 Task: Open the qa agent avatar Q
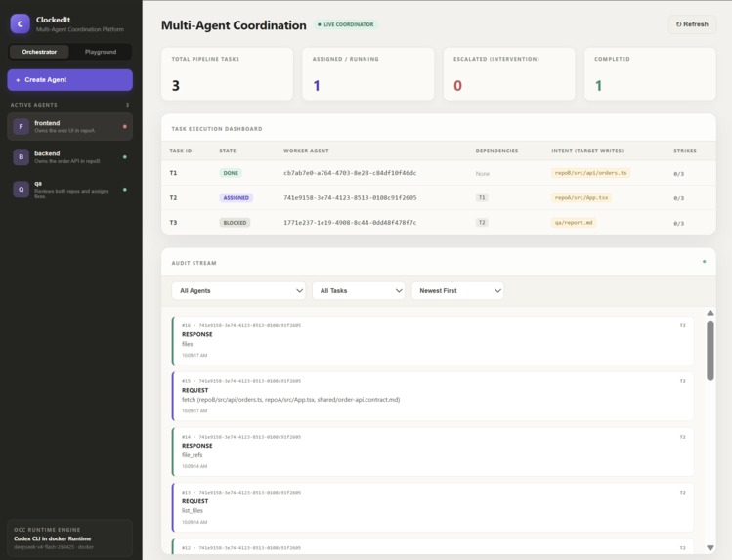click(x=21, y=190)
